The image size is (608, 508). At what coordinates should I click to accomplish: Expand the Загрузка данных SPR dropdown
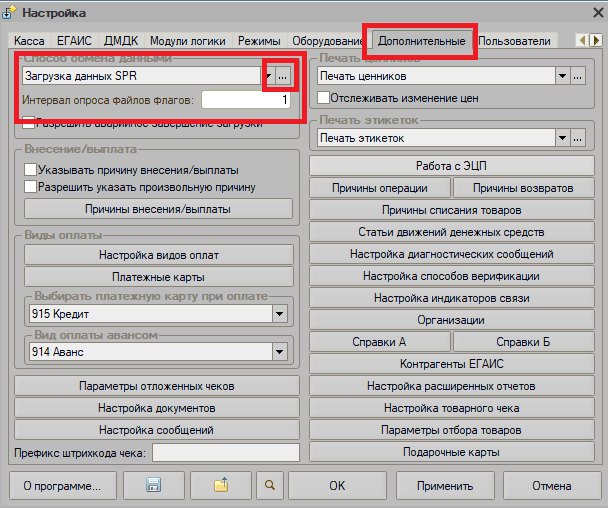pyautogui.click(x=268, y=76)
